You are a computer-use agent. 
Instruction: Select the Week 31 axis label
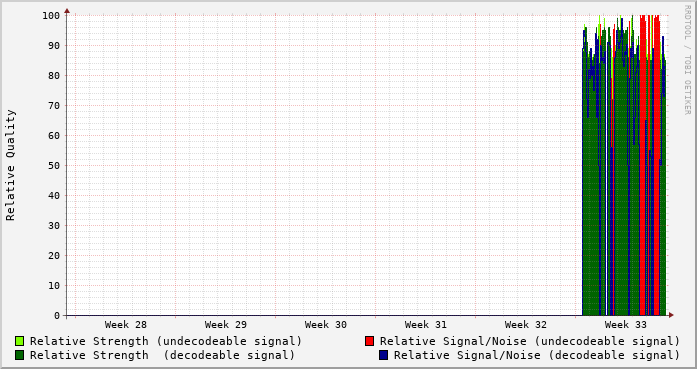[x=425, y=325]
